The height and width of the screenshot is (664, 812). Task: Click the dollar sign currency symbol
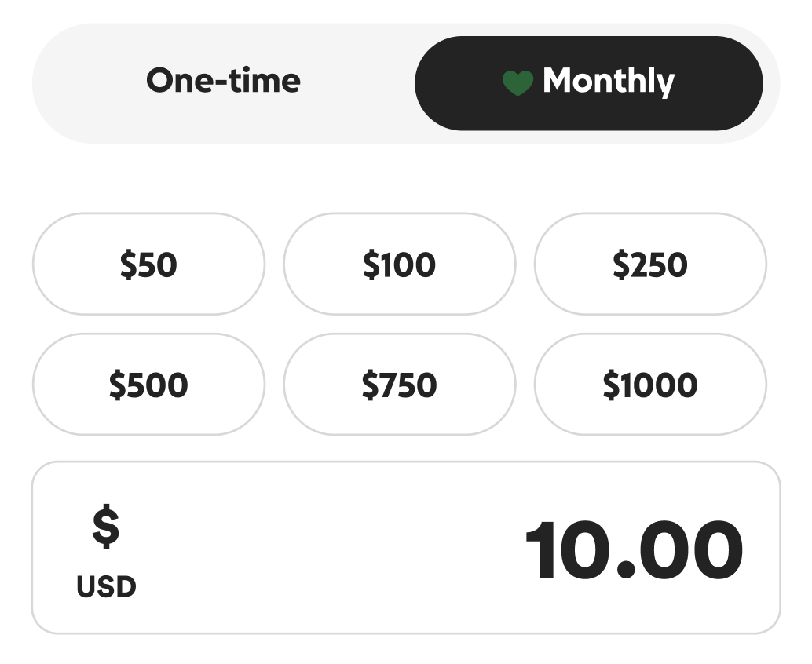click(106, 527)
